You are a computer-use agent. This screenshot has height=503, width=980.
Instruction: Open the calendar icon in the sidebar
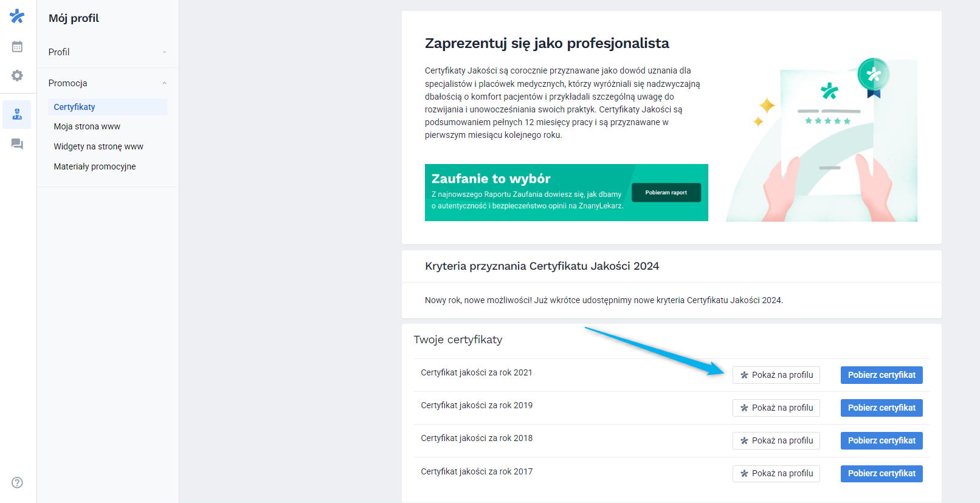pos(17,46)
